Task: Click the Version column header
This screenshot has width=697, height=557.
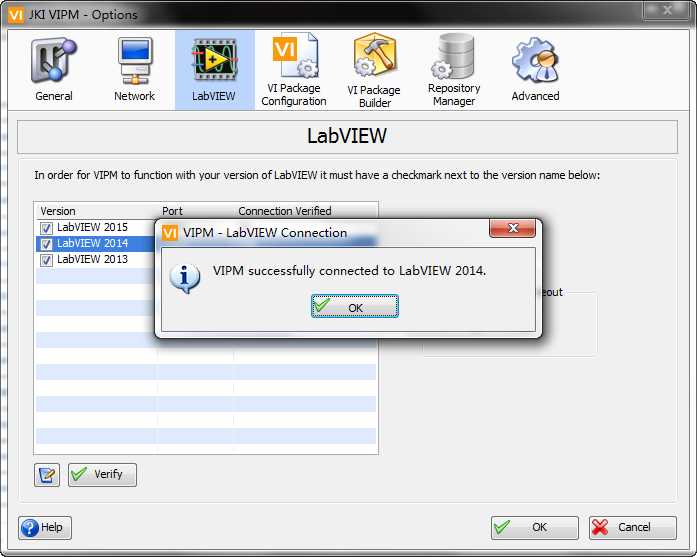Action: (58, 211)
